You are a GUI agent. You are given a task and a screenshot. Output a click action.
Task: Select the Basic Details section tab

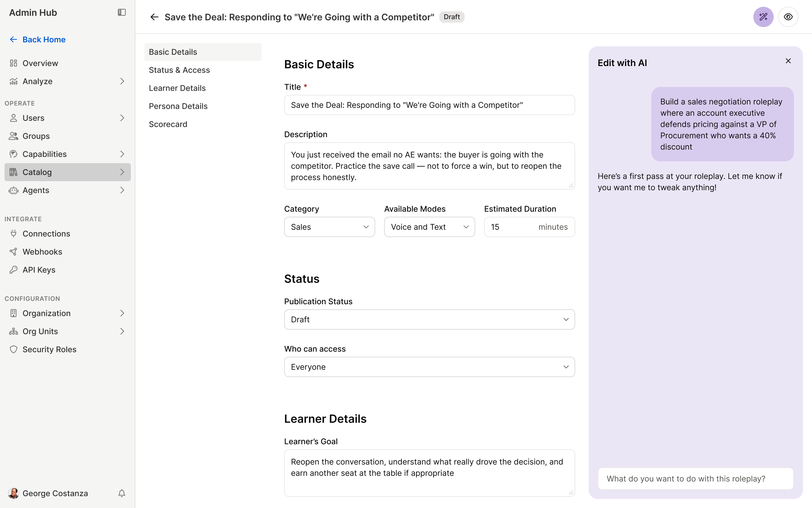tap(203, 52)
